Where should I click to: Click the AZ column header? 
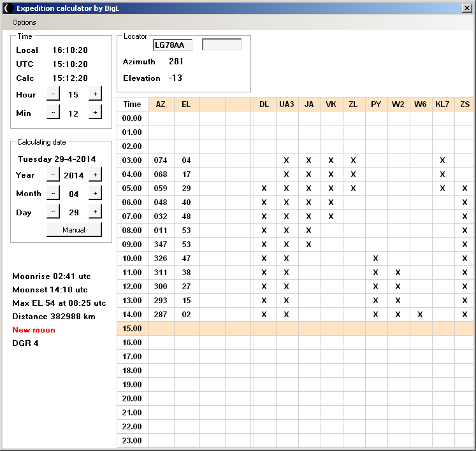tap(161, 104)
